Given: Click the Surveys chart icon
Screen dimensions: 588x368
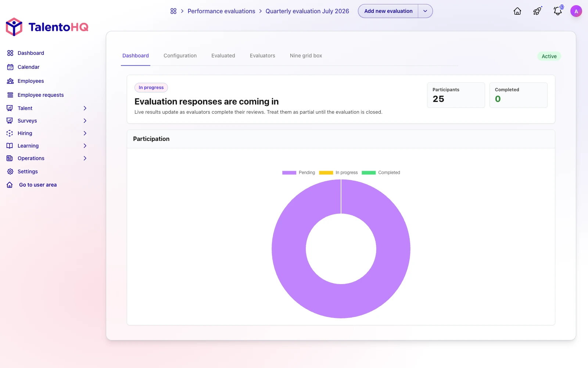Looking at the screenshot, I should pos(10,121).
